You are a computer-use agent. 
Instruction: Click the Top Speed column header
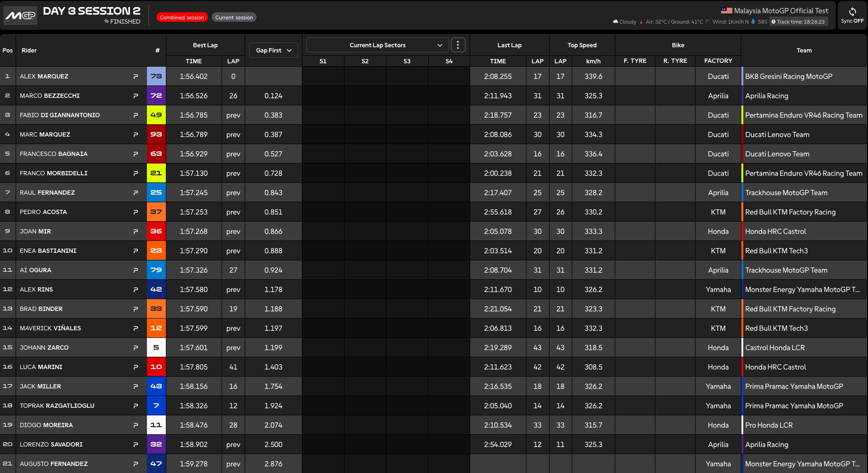pyautogui.click(x=582, y=45)
